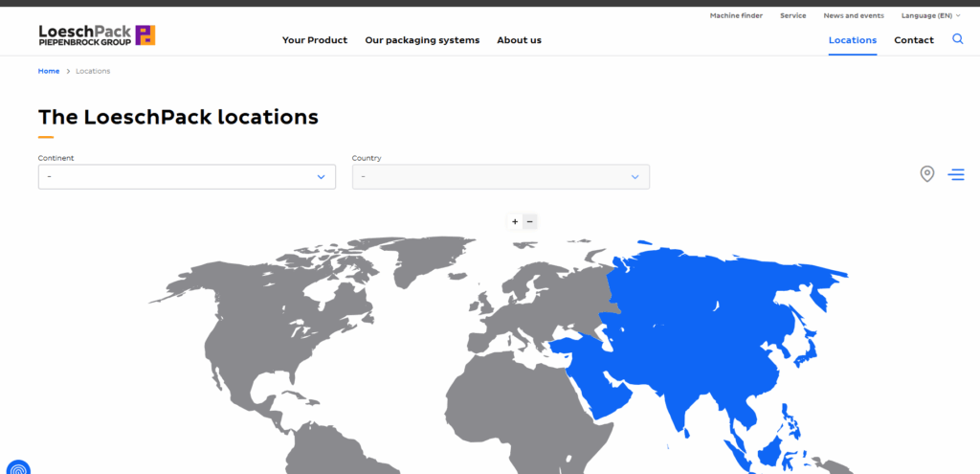
Task: Open the Contact page
Action: (x=913, y=40)
